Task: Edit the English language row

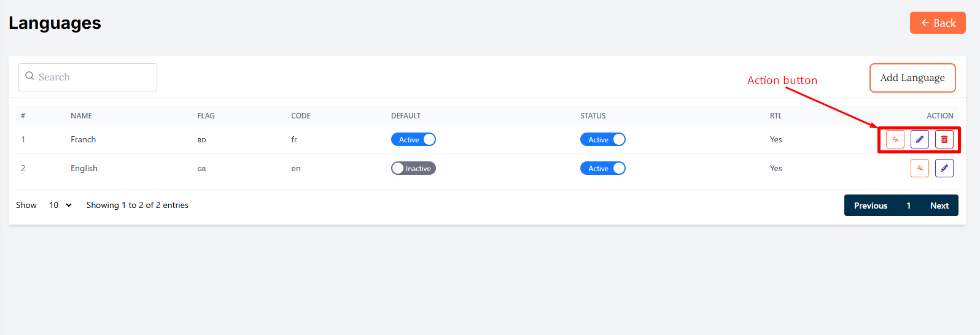Action: (944, 168)
